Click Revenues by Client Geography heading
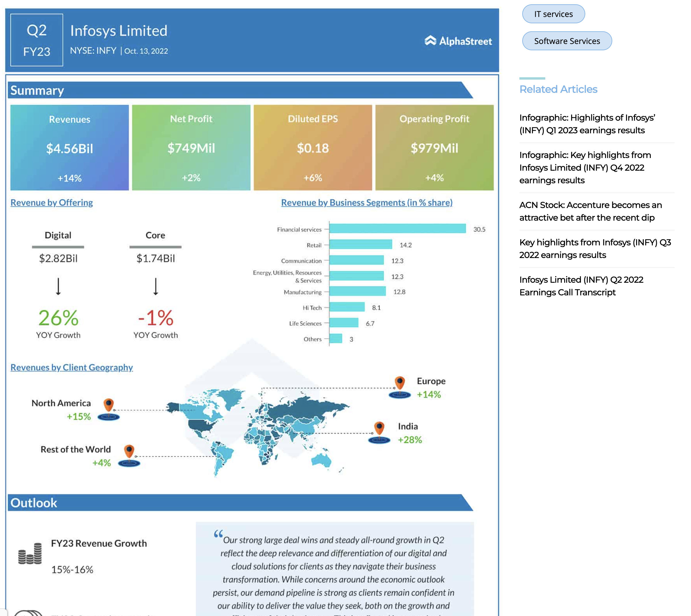This screenshot has height=616, width=691. coord(72,367)
